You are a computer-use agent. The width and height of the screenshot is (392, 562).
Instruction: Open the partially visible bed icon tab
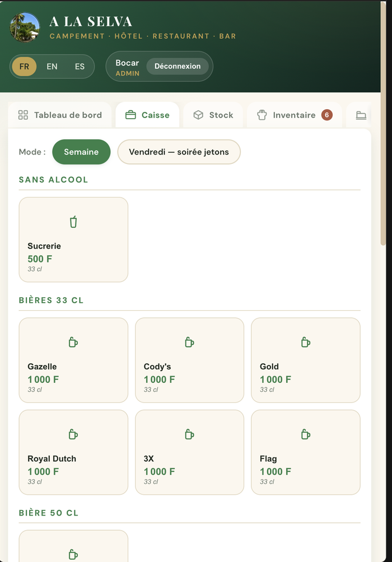pos(358,115)
